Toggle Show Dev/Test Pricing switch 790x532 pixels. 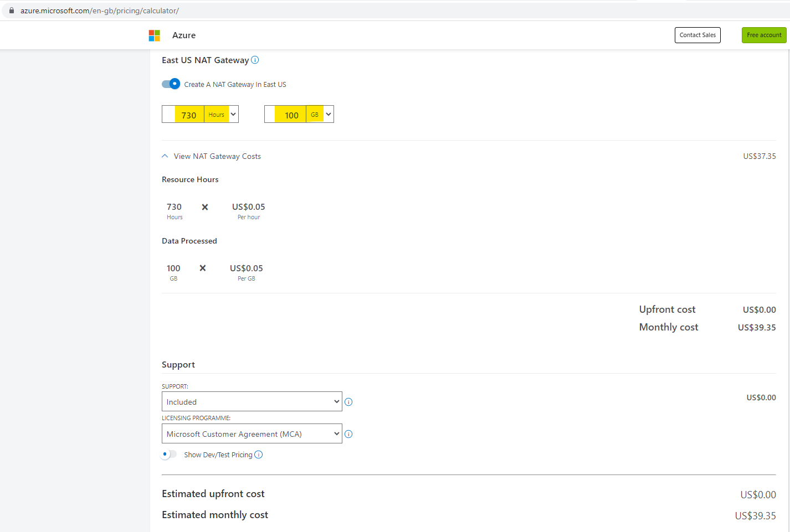coord(169,454)
